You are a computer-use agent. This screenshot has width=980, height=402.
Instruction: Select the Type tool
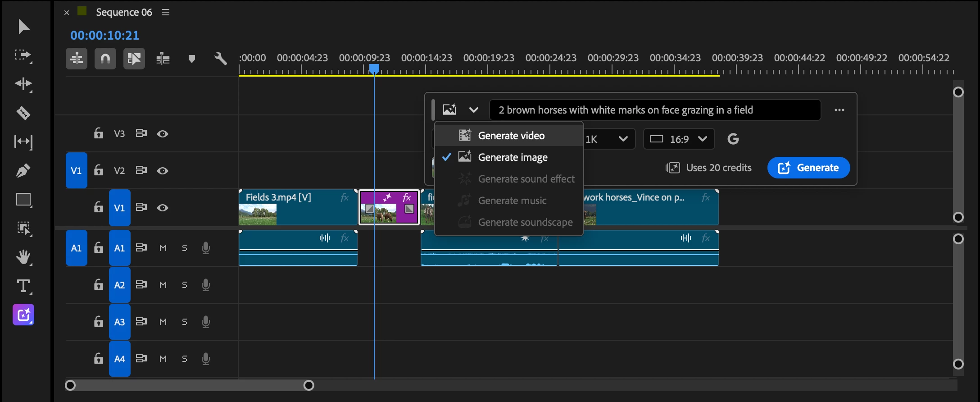(x=23, y=286)
